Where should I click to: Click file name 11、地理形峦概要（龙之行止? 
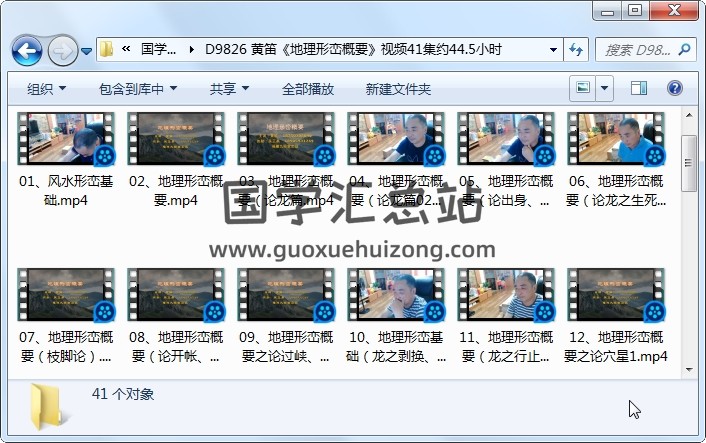tap(506, 347)
